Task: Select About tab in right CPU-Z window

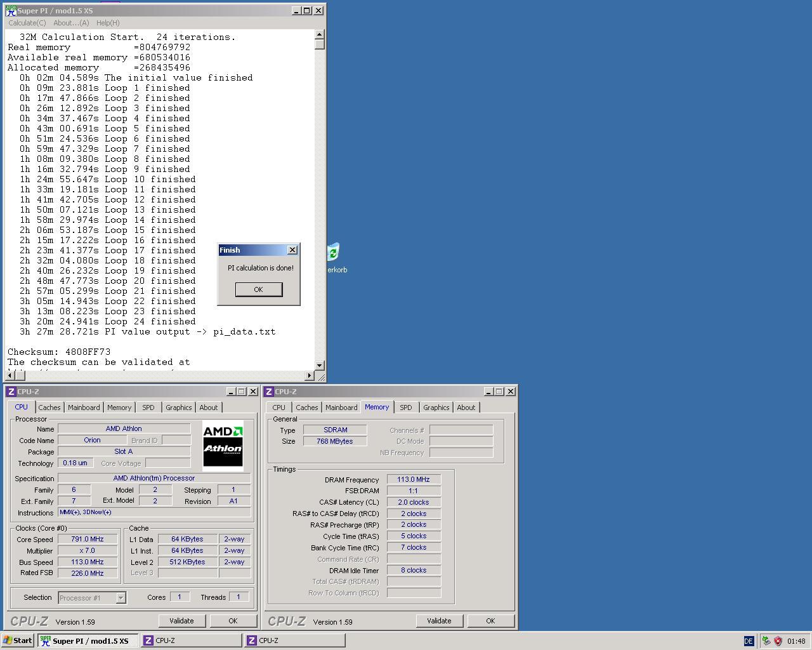Action: tap(466, 408)
